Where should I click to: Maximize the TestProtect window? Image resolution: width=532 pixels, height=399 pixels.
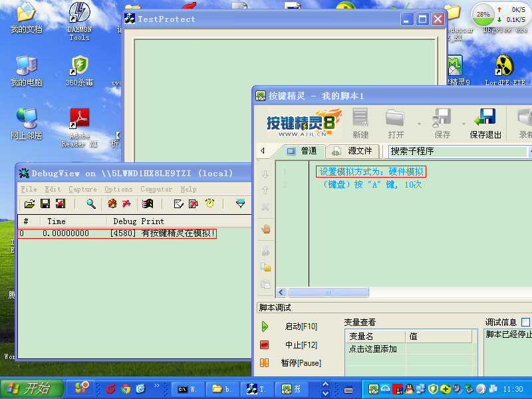(x=422, y=19)
